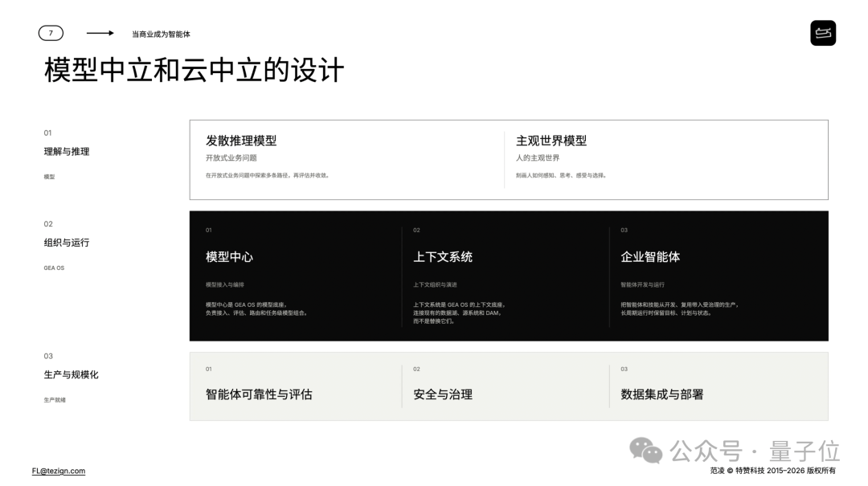Click the line 而不是替换它们
Screen dimensions: 868x486
[434, 321]
